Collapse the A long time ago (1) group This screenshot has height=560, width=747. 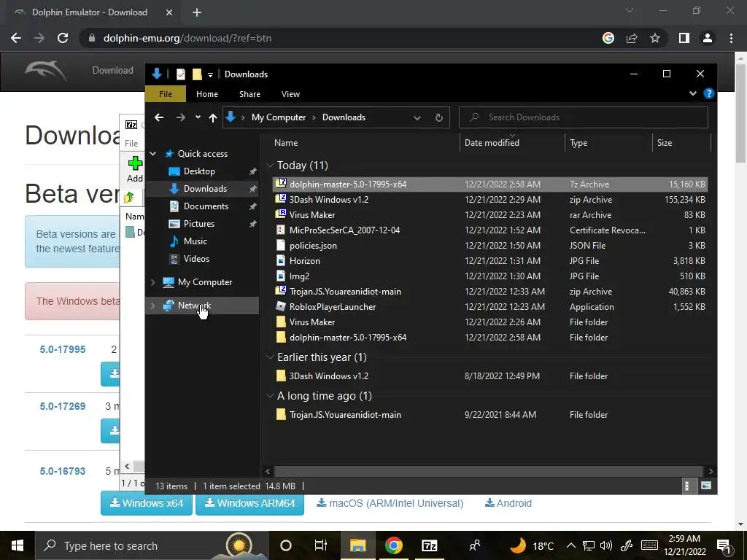pyautogui.click(x=270, y=396)
